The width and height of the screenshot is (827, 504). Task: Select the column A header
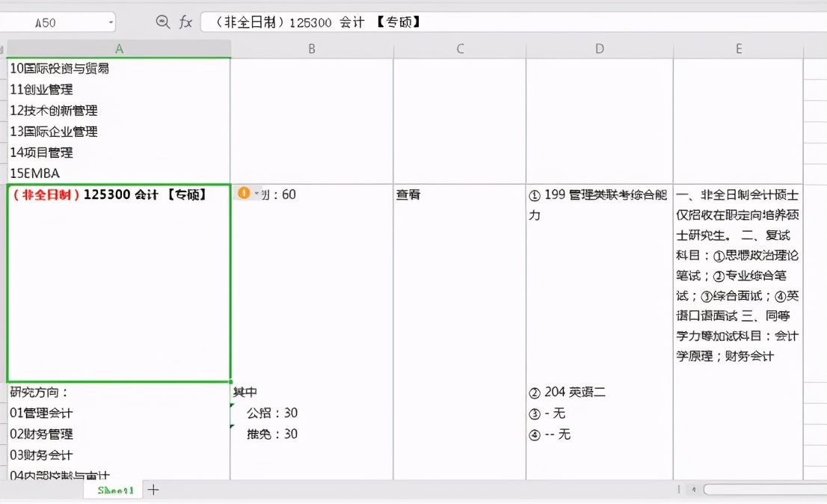pyautogui.click(x=119, y=48)
